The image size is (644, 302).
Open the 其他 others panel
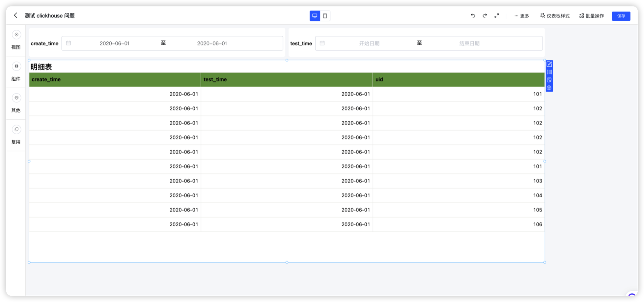tap(16, 103)
